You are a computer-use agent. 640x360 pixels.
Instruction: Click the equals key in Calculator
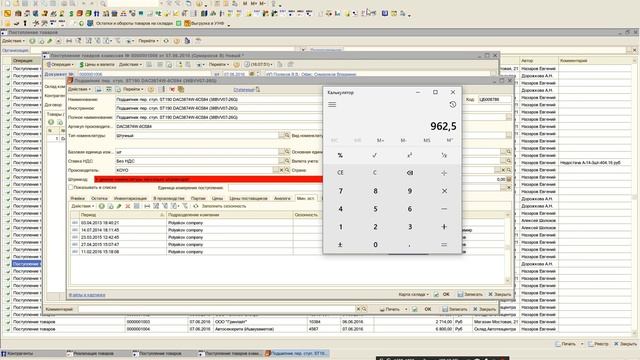[x=444, y=244]
